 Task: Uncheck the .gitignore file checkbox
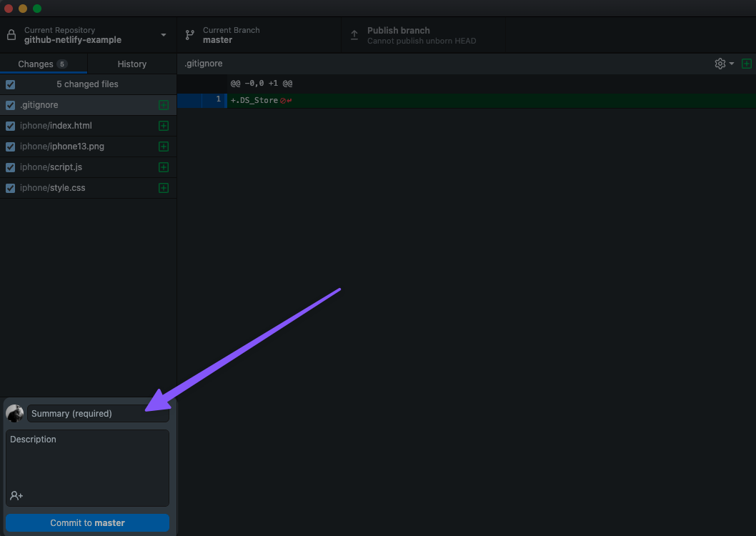pos(10,105)
